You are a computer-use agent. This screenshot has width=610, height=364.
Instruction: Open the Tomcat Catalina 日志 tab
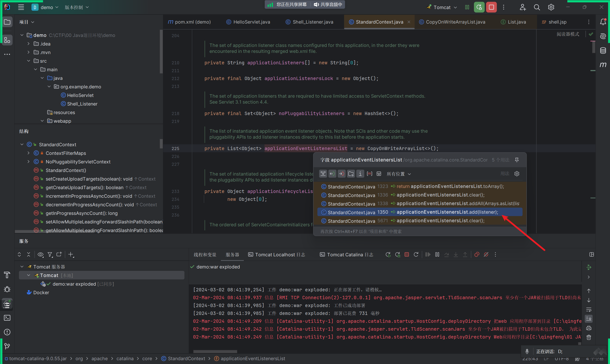coord(346,255)
